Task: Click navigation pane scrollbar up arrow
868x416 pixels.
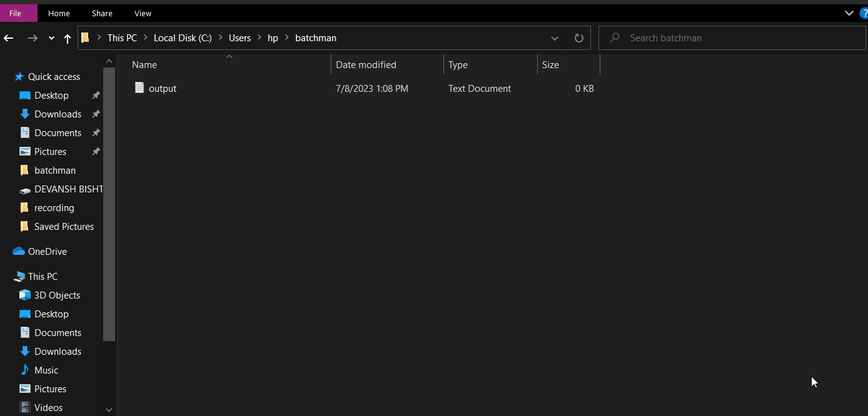Action: [109, 61]
